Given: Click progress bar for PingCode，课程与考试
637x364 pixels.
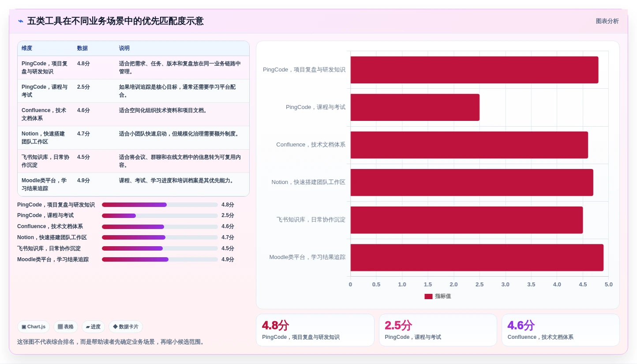Looking at the screenshot, I should click(x=160, y=216).
